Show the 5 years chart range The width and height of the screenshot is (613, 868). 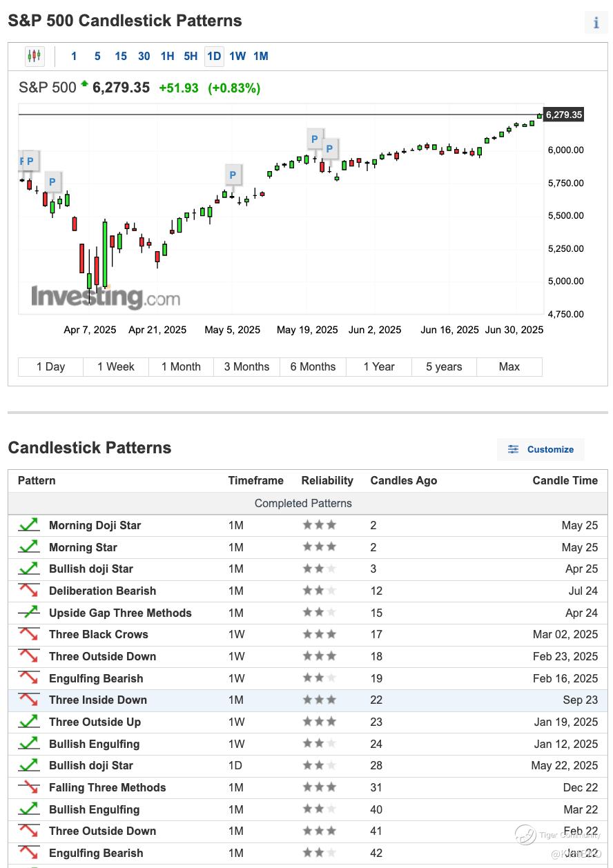(x=444, y=367)
